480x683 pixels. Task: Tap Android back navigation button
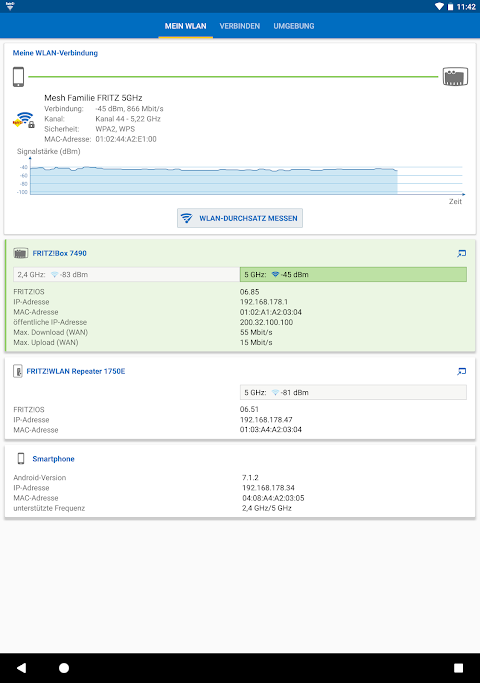(x=21, y=668)
